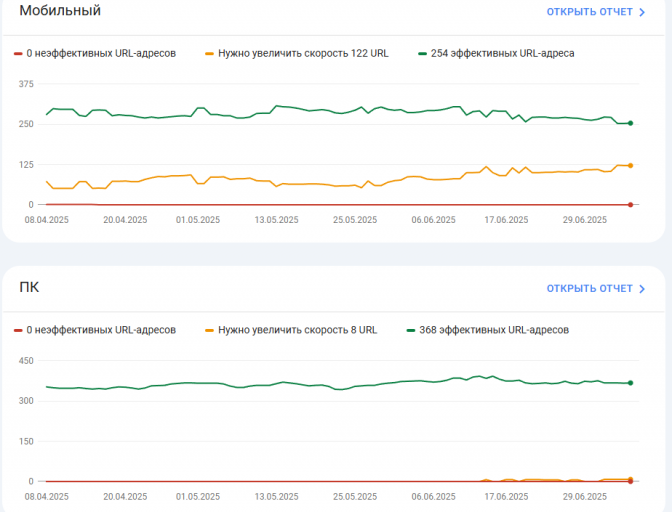
Task: Click 17.06.2025 date on Мобильный axis
Action: point(506,220)
